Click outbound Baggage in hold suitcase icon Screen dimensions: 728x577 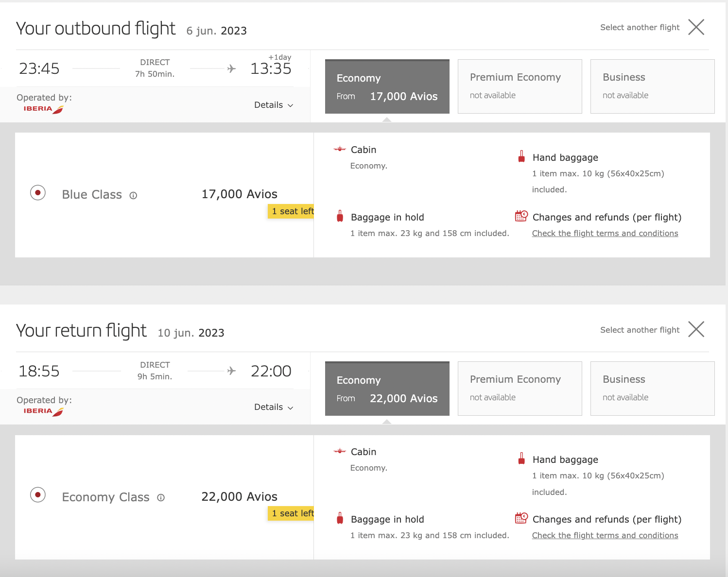[x=340, y=217]
